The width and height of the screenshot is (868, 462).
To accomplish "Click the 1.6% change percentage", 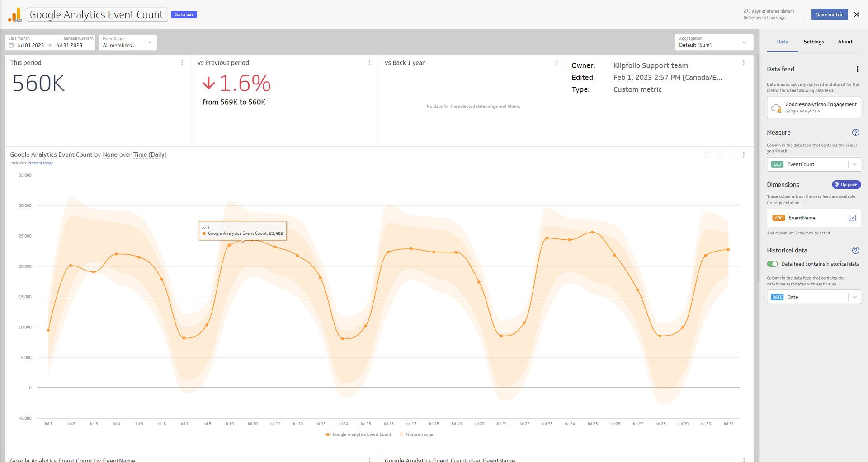I will tap(245, 84).
